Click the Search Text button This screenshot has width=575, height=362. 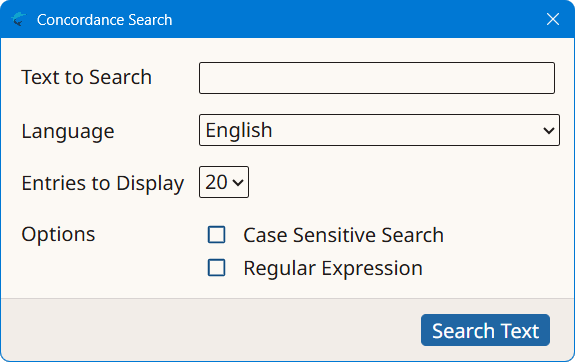(x=485, y=330)
